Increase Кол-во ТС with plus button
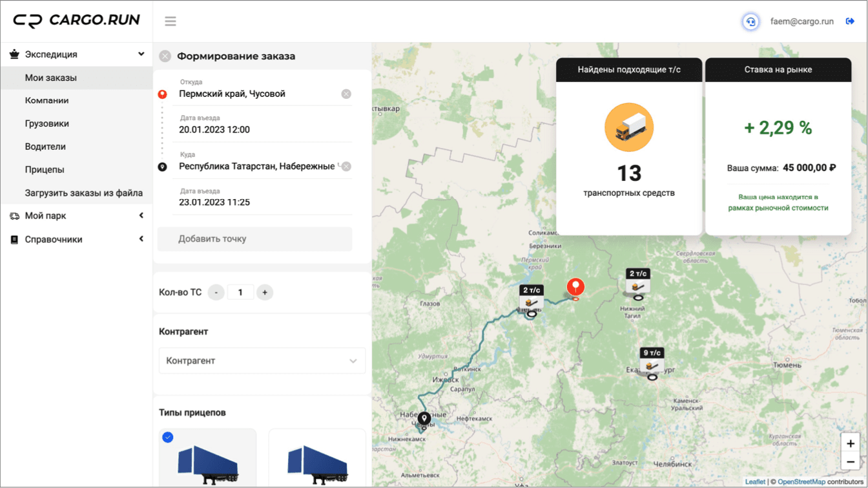The height and width of the screenshot is (488, 868). coord(265,293)
